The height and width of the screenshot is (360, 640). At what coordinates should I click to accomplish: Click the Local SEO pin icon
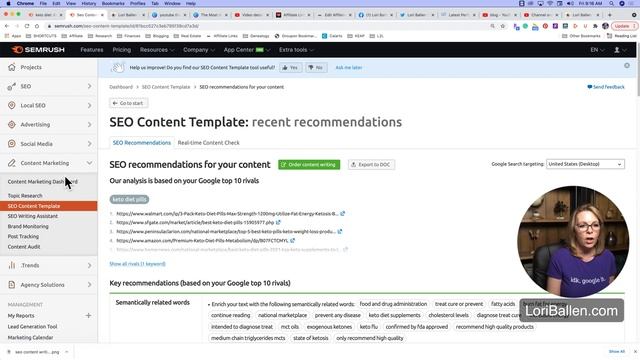coord(12,105)
